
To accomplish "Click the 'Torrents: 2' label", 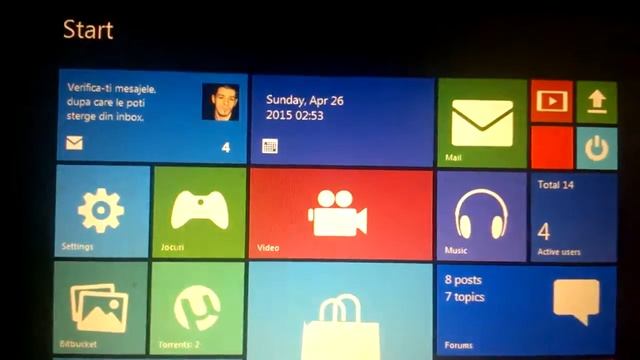I will tap(179, 345).
